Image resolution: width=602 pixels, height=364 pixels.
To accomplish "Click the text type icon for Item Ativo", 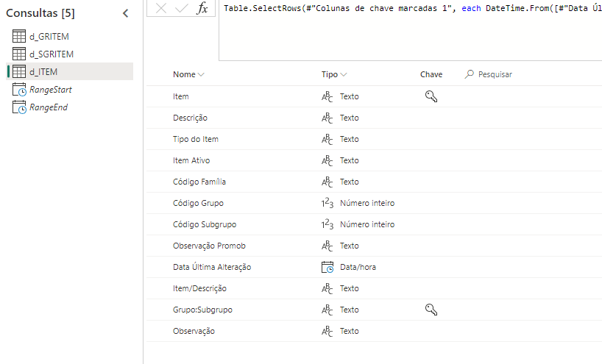I will tap(327, 161).
